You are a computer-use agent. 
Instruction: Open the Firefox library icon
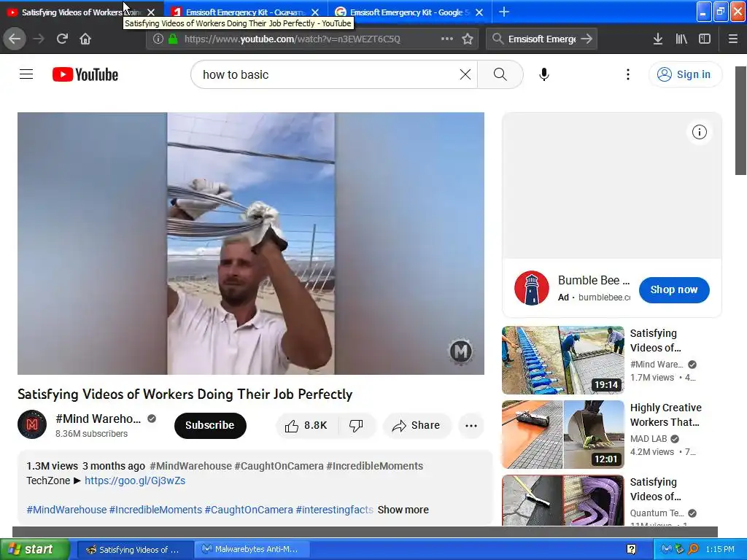[681, 39]
